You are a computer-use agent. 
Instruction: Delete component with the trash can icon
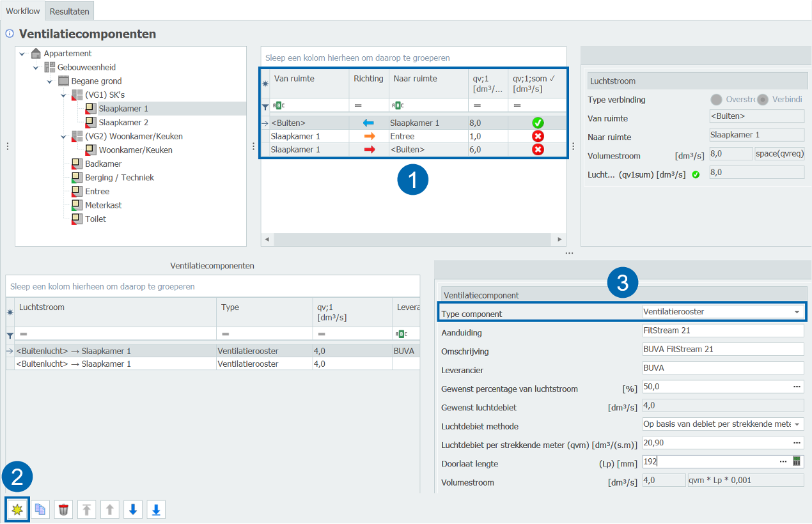click(63, 509)
